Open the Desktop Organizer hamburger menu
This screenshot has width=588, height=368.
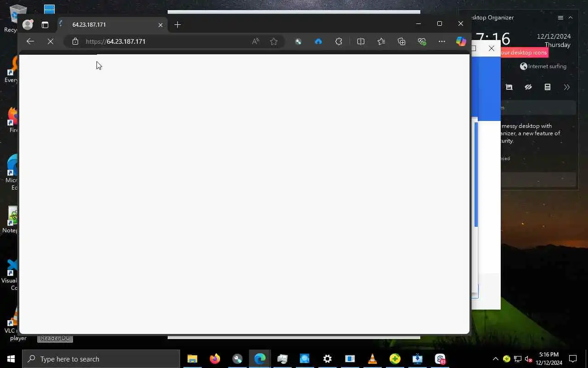click(x=560, y=17)
